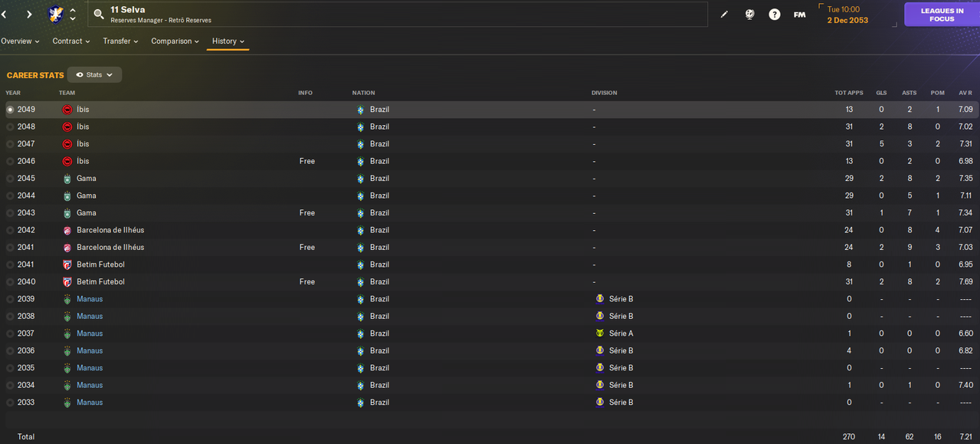Image resolution: width=980 pixels, height=444 pixels.
Task: Click the Brazil flag in 2049 row
Action: (x=361, y=110)
